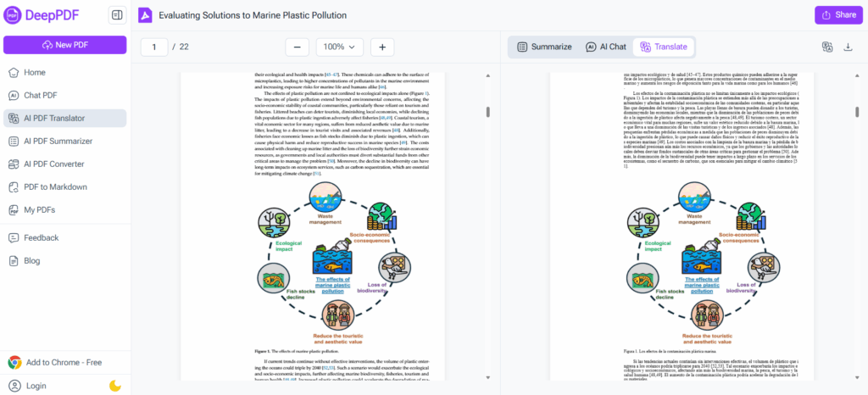Screen dimensions: 868x395
Task: Click the translation language settings icon
Action: pyautogui.click(x=827, y=47)
